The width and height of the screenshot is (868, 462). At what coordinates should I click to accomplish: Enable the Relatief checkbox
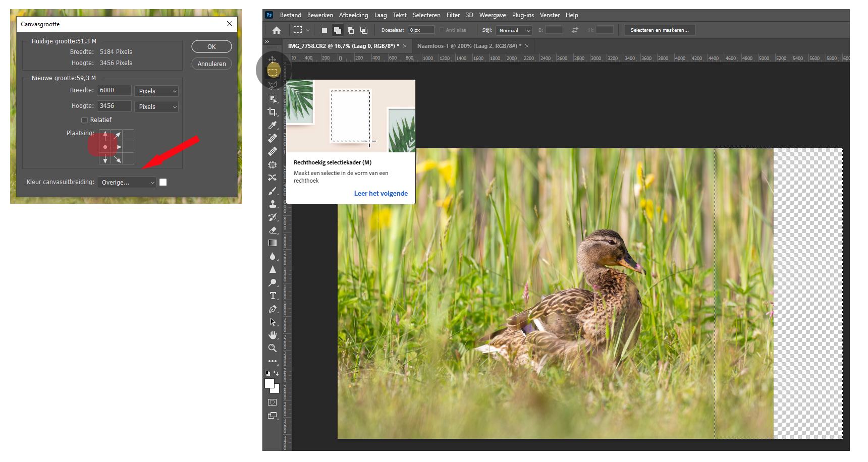coord(84,120)
